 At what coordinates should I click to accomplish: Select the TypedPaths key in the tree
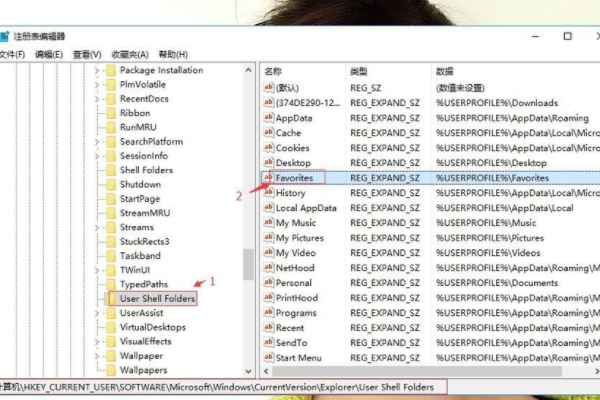[147, 284]
